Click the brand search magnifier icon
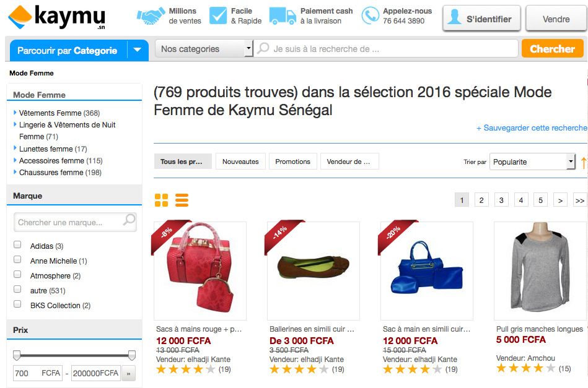 coord(129,220)
